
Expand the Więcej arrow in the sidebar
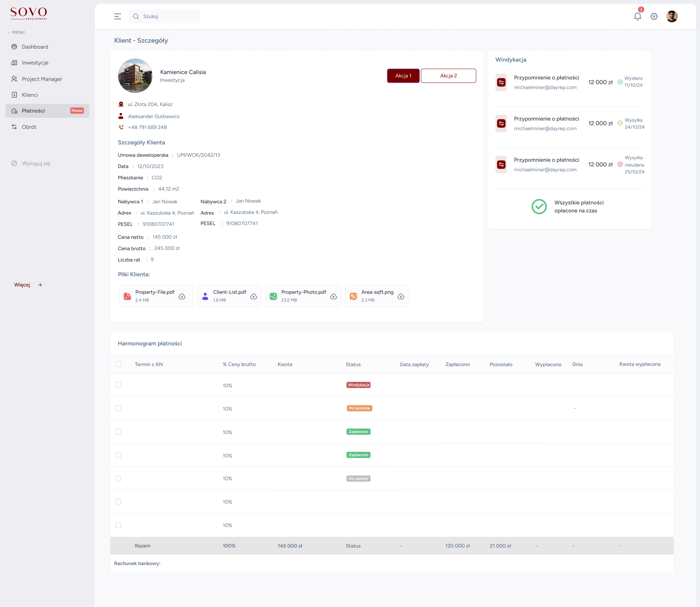[40, 285]
